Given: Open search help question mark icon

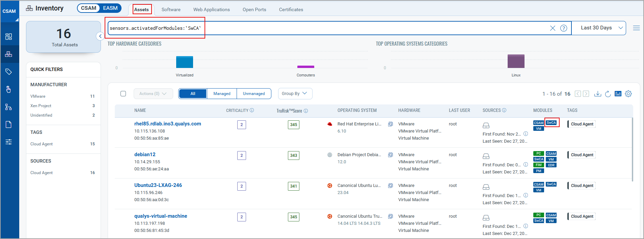Looking at the screenshot, I should [564, 28].
